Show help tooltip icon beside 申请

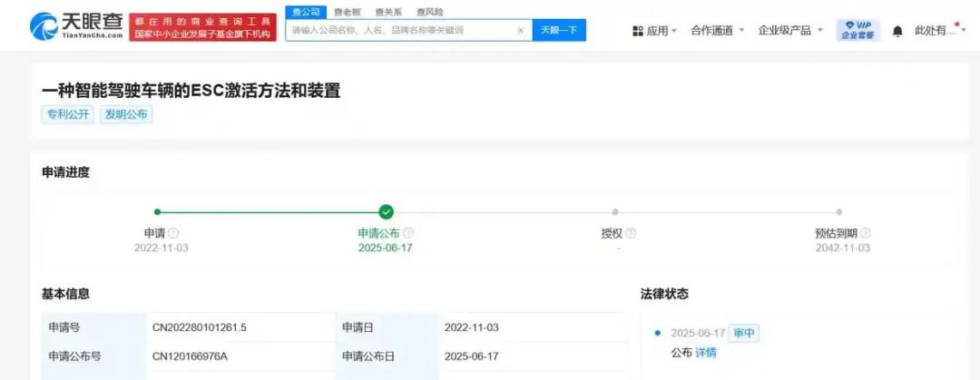coord(173,233)
